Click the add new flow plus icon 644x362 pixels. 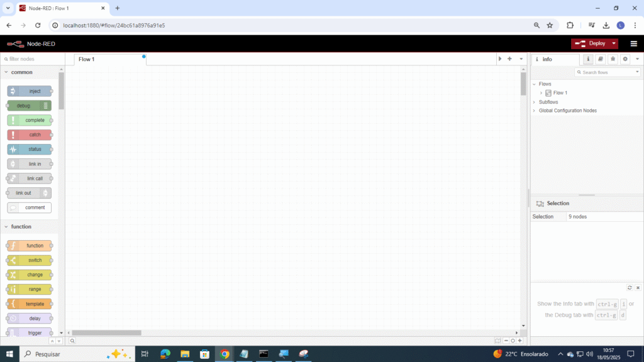pyautogui.click(x=509, y=59)
